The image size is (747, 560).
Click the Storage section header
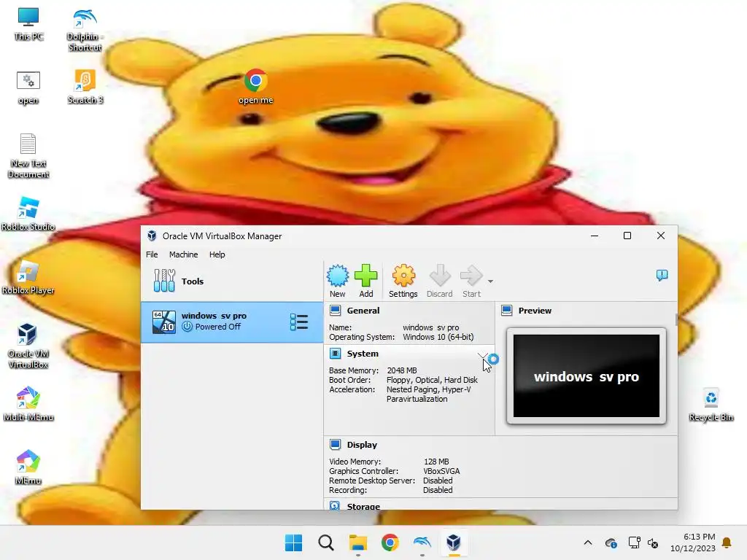363,506
